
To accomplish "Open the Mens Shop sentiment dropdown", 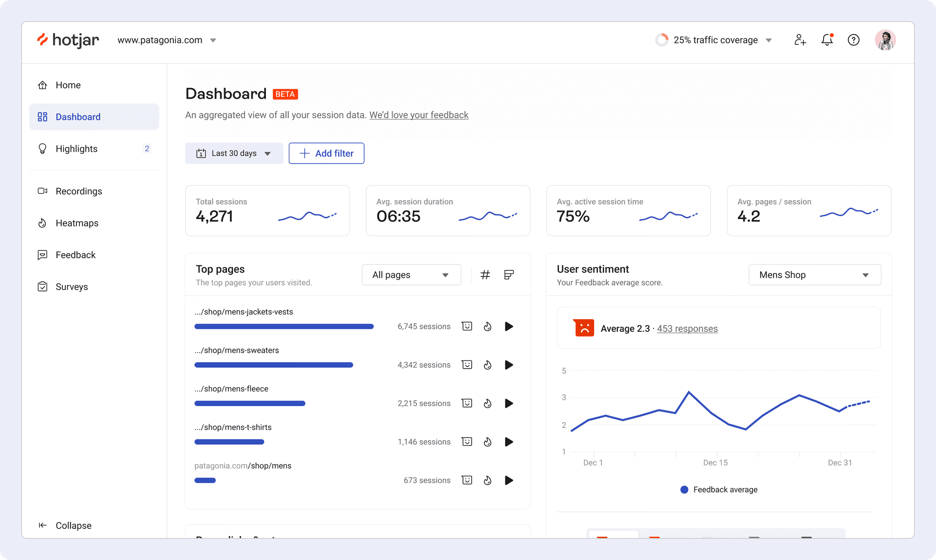I will (x=815, y=275).
